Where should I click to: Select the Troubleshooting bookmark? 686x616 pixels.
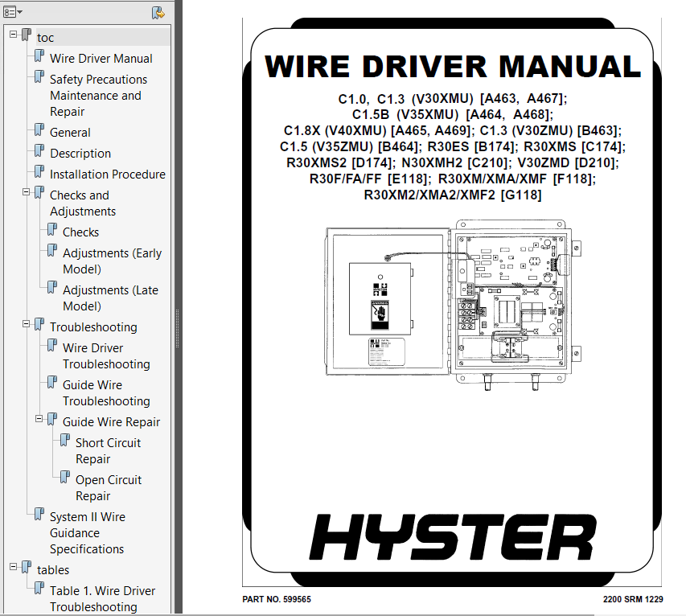tap(93, 327)
